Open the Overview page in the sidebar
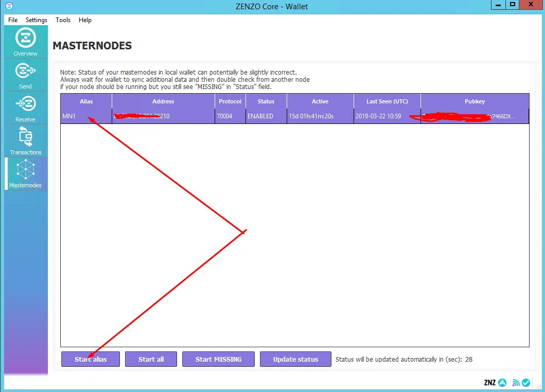Screen dimensions: 545x392 click(26, 42)
